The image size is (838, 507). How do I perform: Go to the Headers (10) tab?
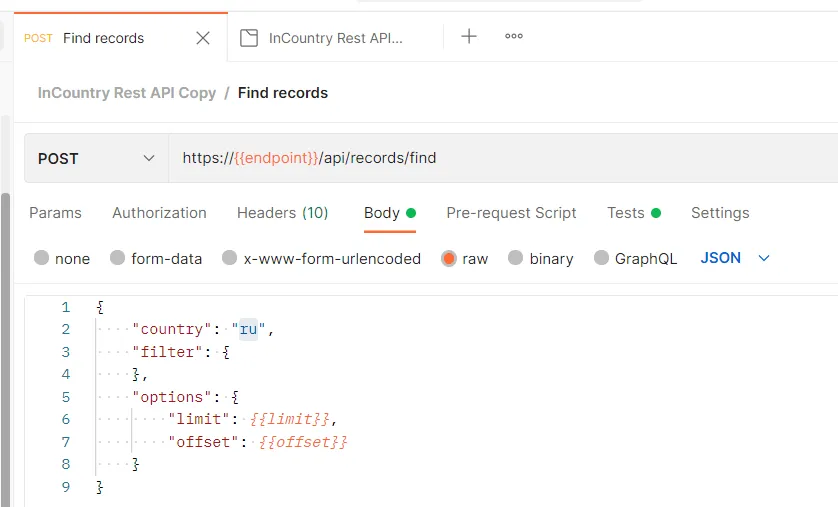[x=282, y=213]
